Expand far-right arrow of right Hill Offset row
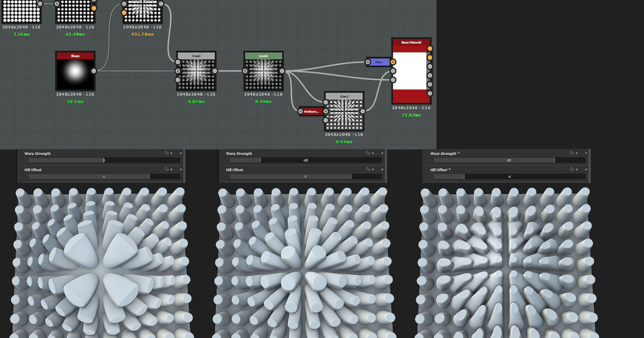The width and height of the screenshot is (644, 338). point(586,169)
